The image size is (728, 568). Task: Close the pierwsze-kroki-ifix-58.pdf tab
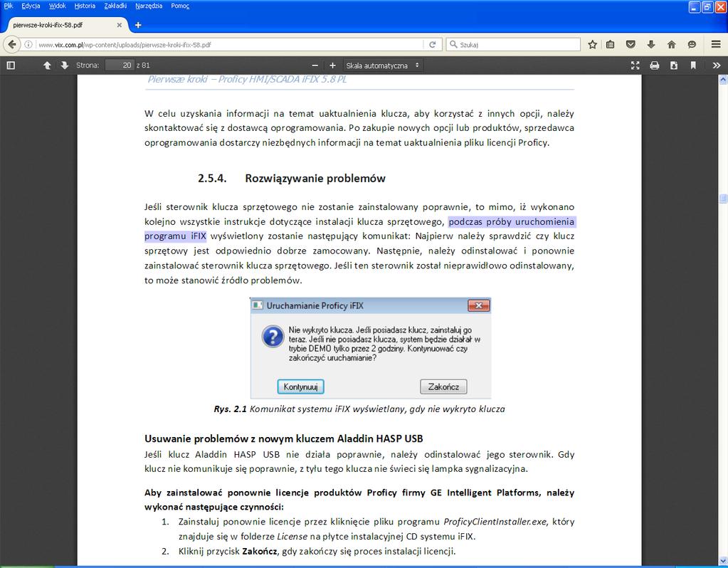coord(120,25)
